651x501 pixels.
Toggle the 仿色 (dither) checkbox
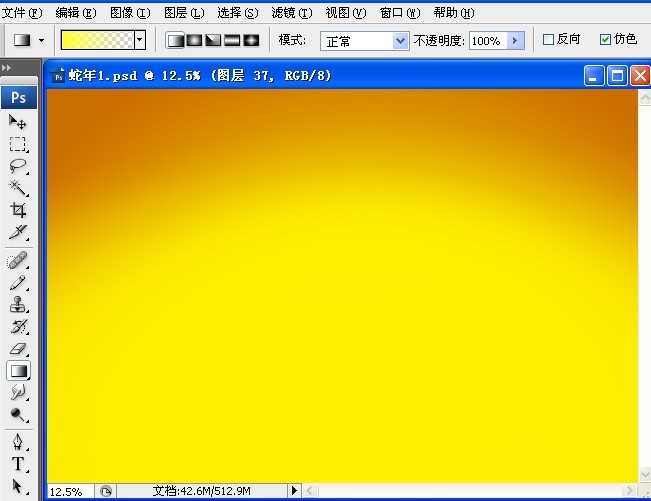coord(605,39)
